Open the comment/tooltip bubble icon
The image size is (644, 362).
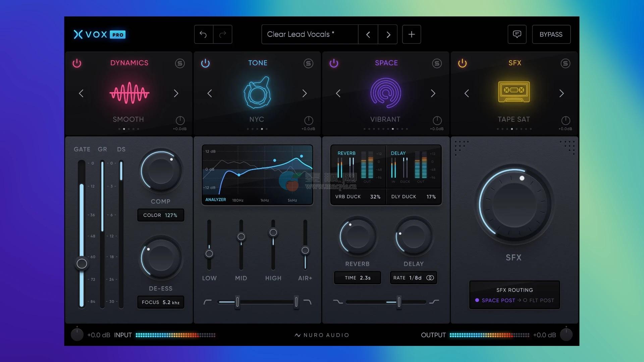(x=517, y=34)
